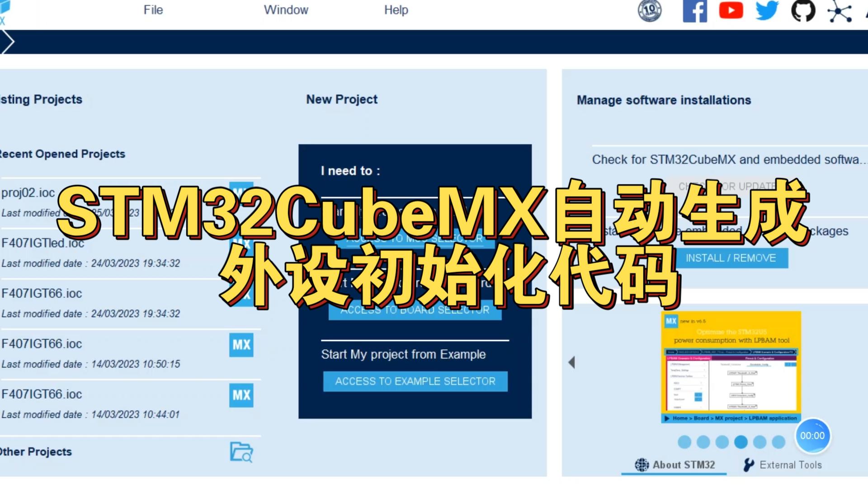Click the 00:00 recording timer circle
The width and height of the screenshot is (868, 488).
(812, 436)
